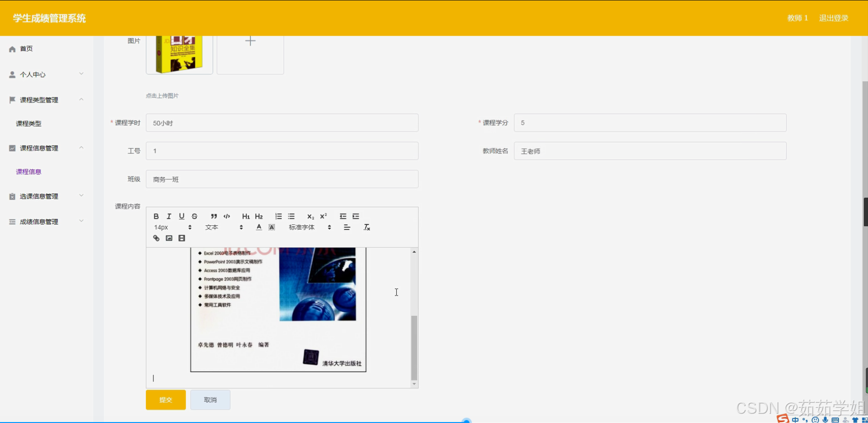Focus the 课程学时 input field

[282, 123]
